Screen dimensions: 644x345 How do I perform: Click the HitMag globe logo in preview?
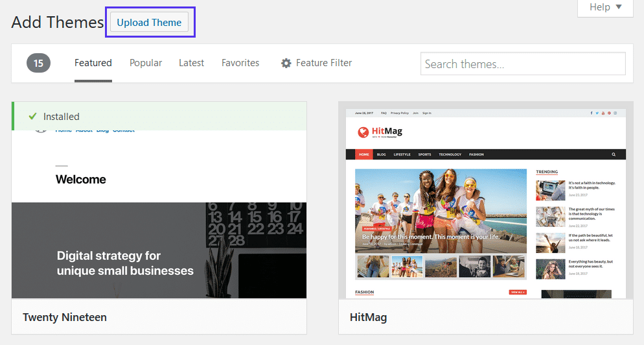(x=363, y=132)
